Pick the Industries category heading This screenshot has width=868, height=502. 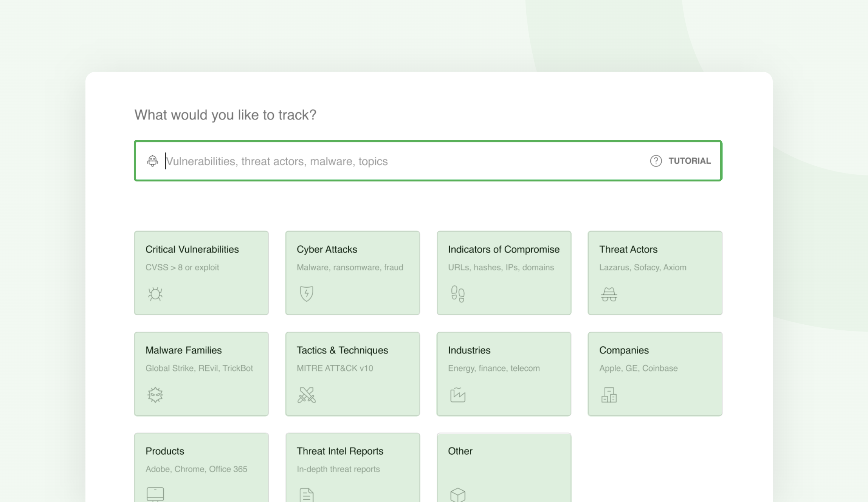point(469,350)
